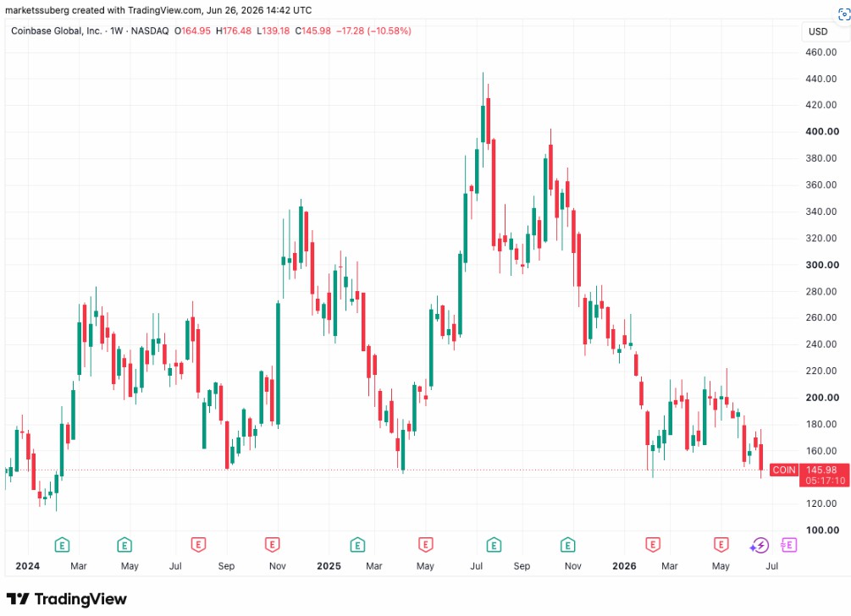The height and width of the screenshot is (616, 851).
Task: Click the 145.98 current price label
Action: pos(821,470)
